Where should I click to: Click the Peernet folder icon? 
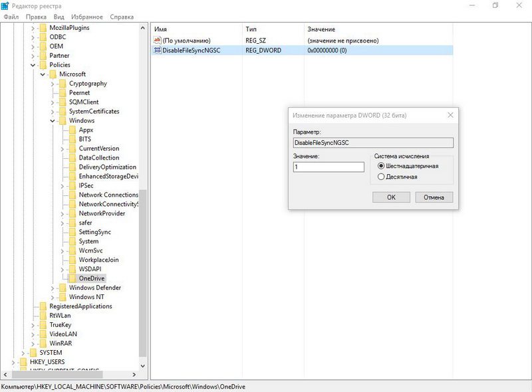click(x=63, y=92)
